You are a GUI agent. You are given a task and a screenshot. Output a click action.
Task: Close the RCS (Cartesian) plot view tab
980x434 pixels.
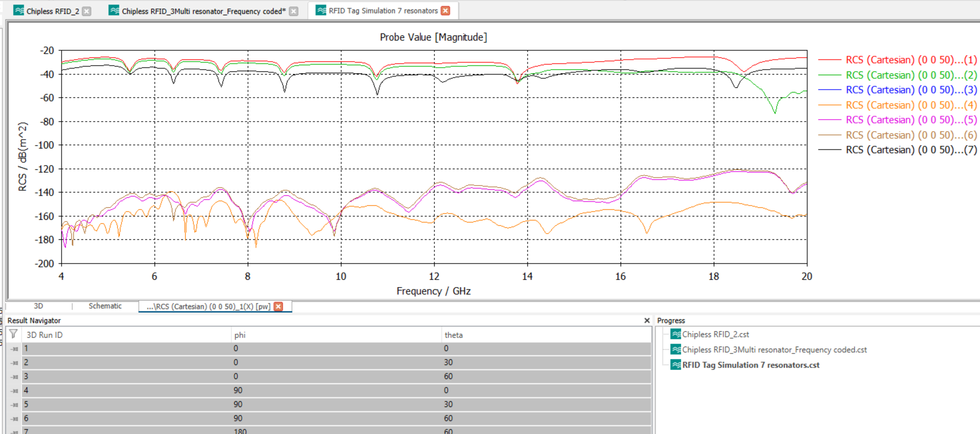point(278,307)
